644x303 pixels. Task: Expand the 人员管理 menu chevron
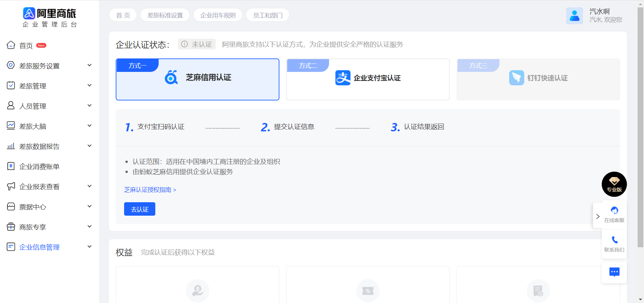(x=90, y=105)
